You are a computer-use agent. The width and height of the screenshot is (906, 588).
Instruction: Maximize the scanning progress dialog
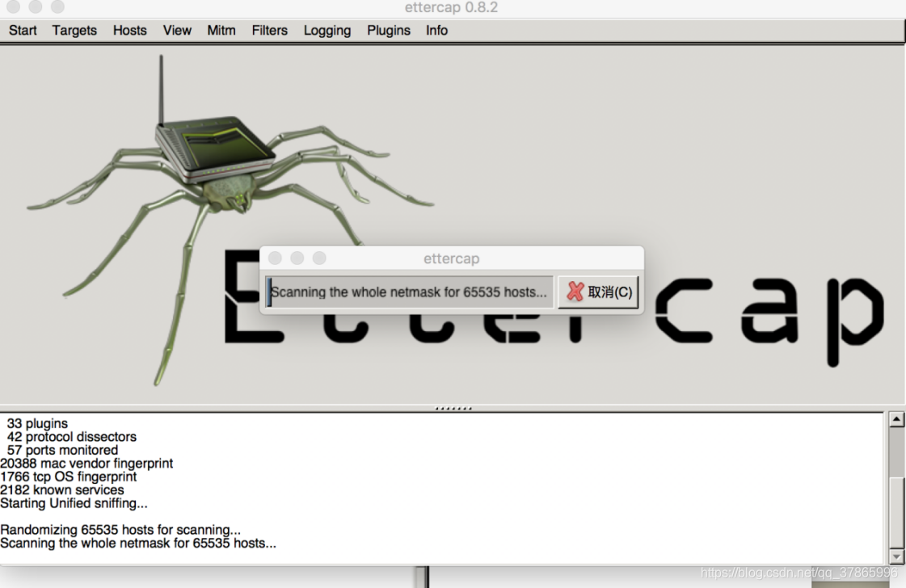coord(319,258)
